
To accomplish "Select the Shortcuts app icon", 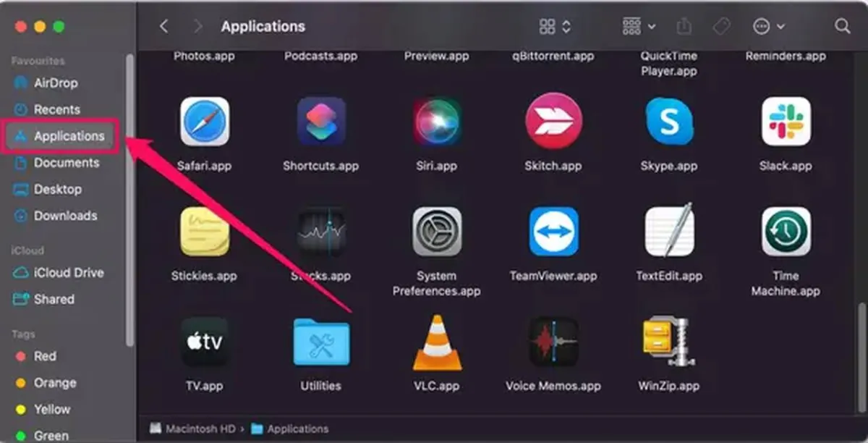I will pos(321,122).
